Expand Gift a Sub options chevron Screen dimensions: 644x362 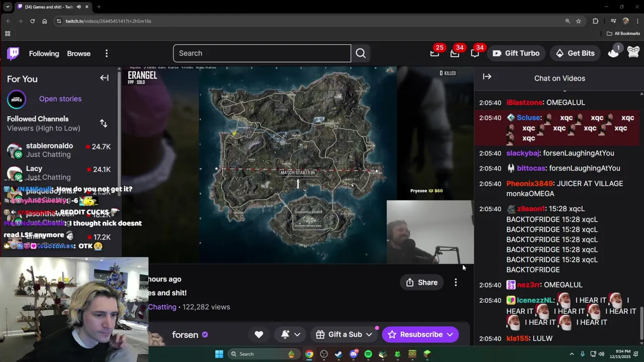tap(369, 334)
